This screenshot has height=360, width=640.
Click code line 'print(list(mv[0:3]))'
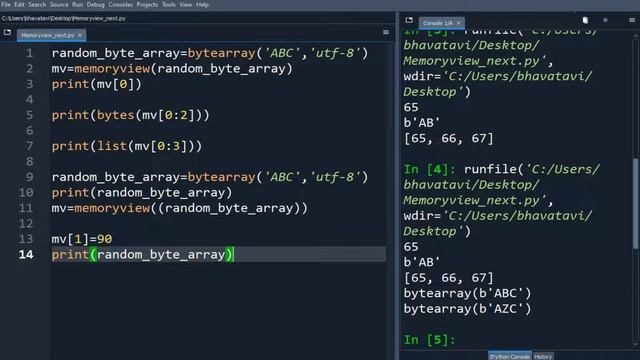127,146
